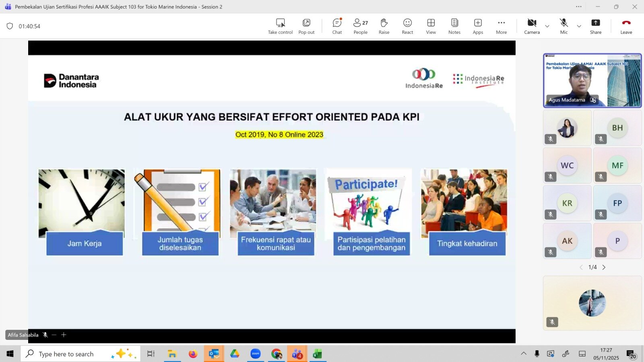Expand mic options dropdown arrow

click(x=579, y=27)
